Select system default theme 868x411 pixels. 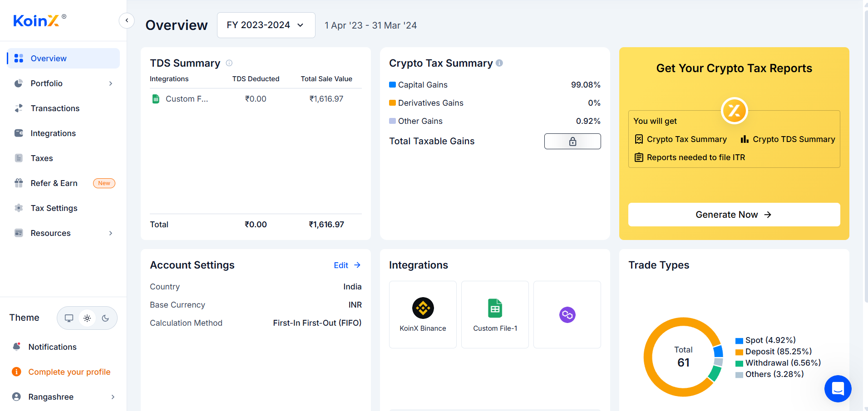click(69, 318)
